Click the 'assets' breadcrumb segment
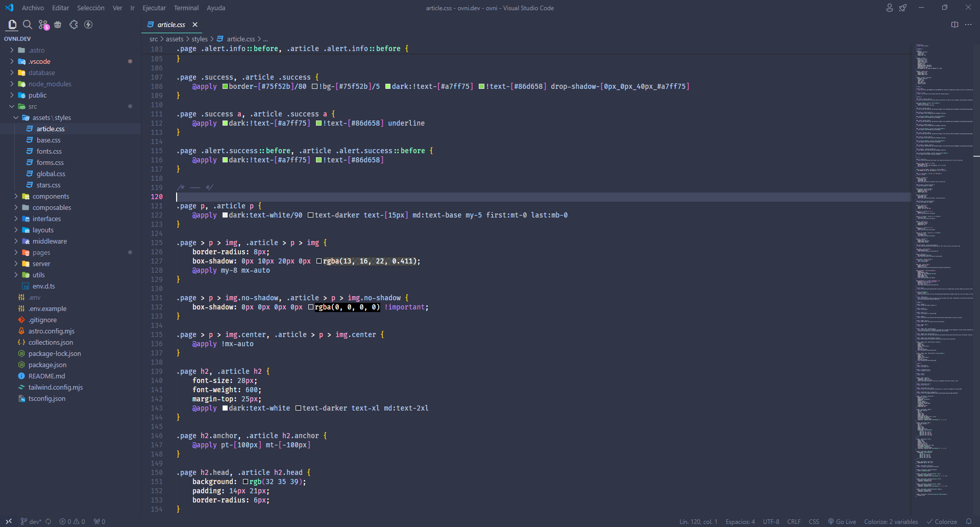Image resolution: width=980 pixels, height=527 pixels. point(175,39)
